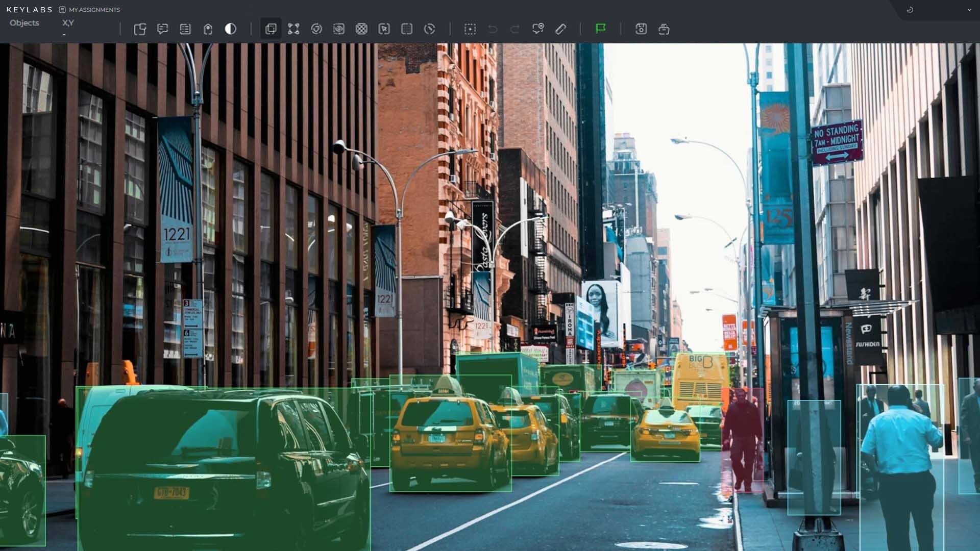Select the marquee selection tool
Viewport: 980px width, 551px height.
point(470,29)
